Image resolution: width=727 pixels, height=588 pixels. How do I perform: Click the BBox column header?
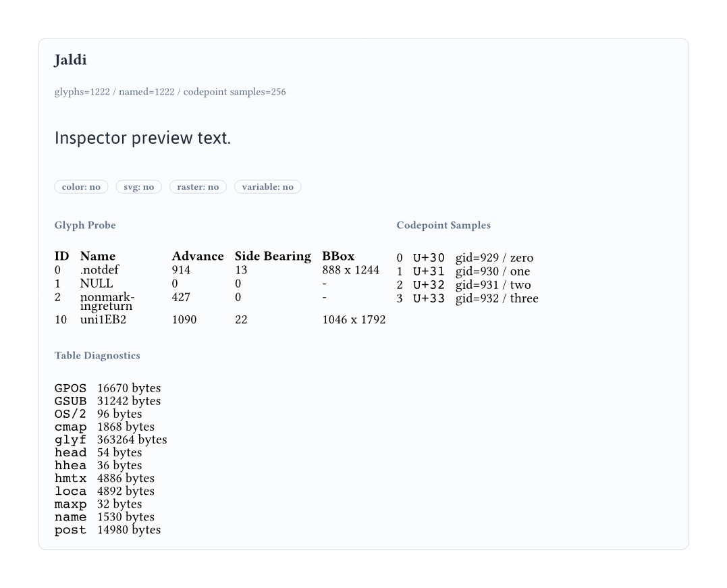(338, 256)
